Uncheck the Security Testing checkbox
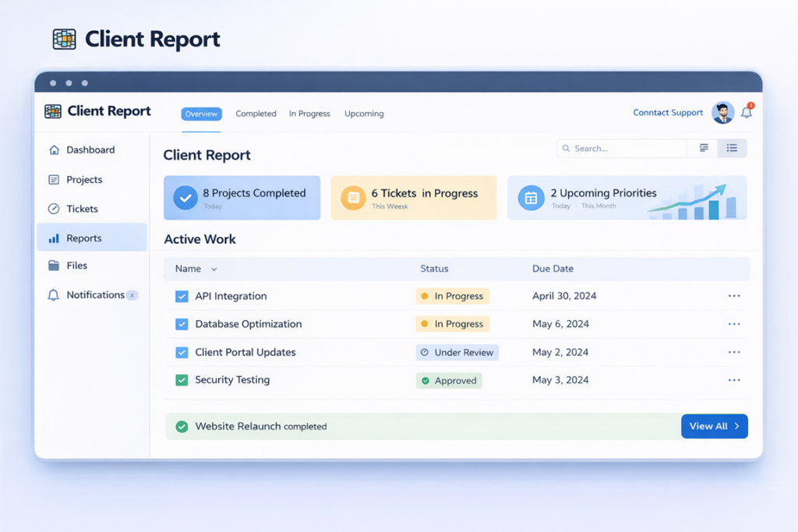This screenshot has height=532, width=798. point(180,380)
